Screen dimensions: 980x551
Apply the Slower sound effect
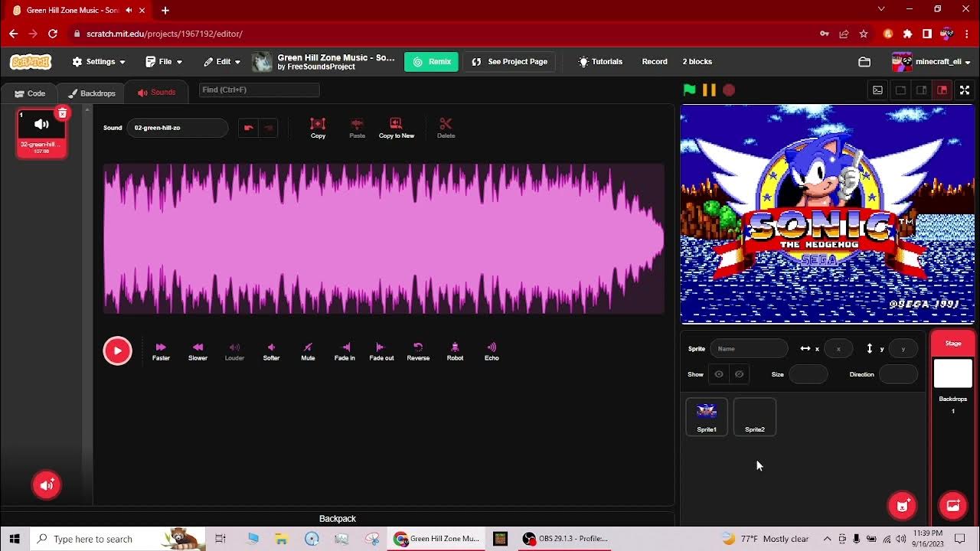(x=198, y=351)
